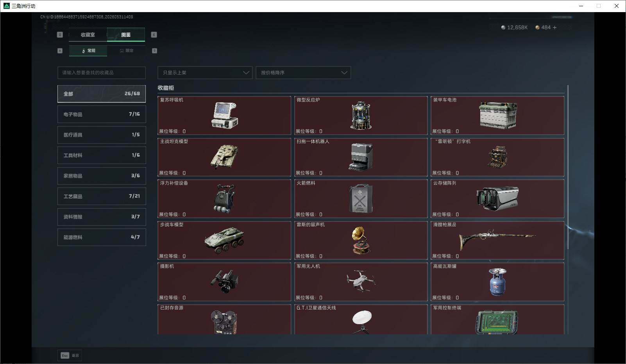Choose the 扫拖一体机器人 robot item
The height and width of the screenshot is (364, 626).
pyautogui.click(x=361, y=157)
